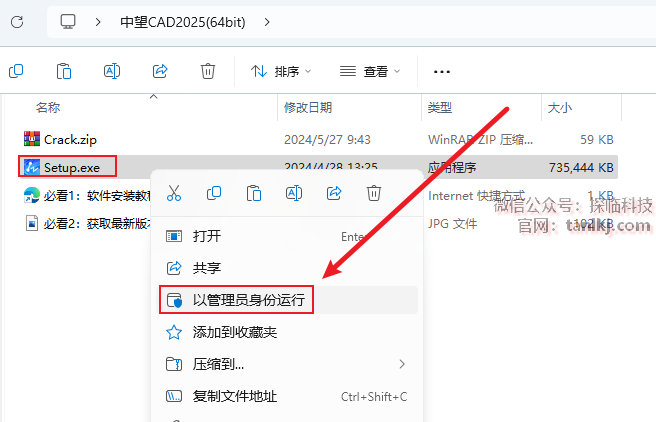This screenshot has width=656, height=422.
Task: Click the Rename icon in context menu
Action: tap(294, 193)
